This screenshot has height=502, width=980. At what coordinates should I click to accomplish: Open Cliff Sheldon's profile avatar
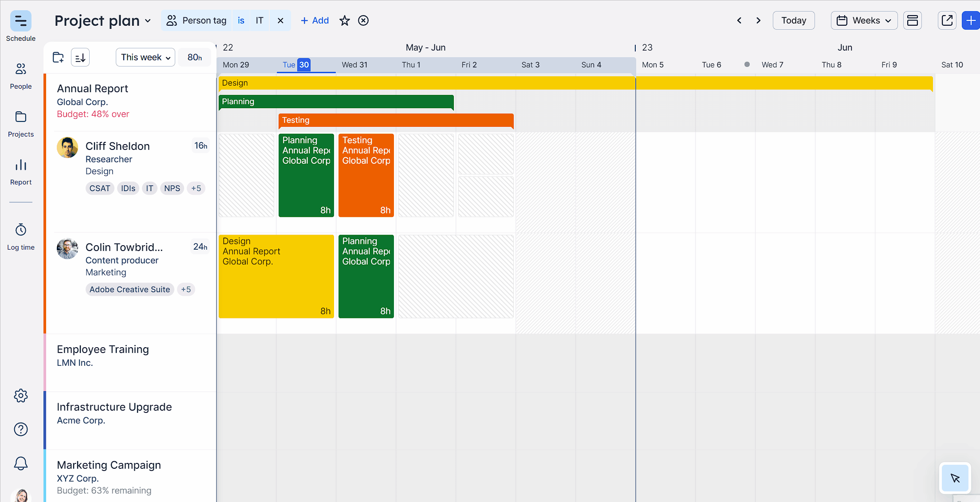tap(67, 147)
